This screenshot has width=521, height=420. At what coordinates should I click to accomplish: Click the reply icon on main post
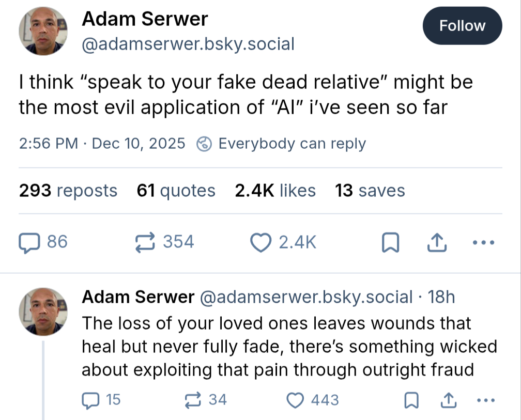click(29, 242)
